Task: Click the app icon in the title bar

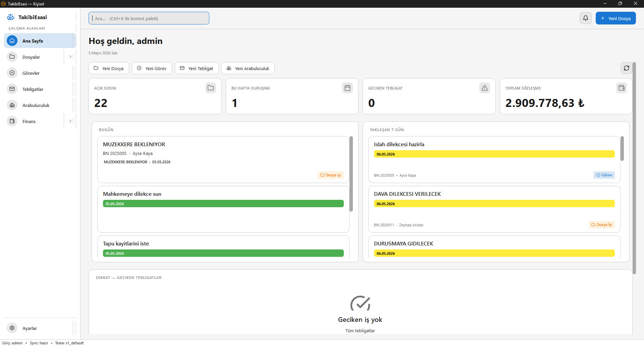Action: click(x=3, y=4)
